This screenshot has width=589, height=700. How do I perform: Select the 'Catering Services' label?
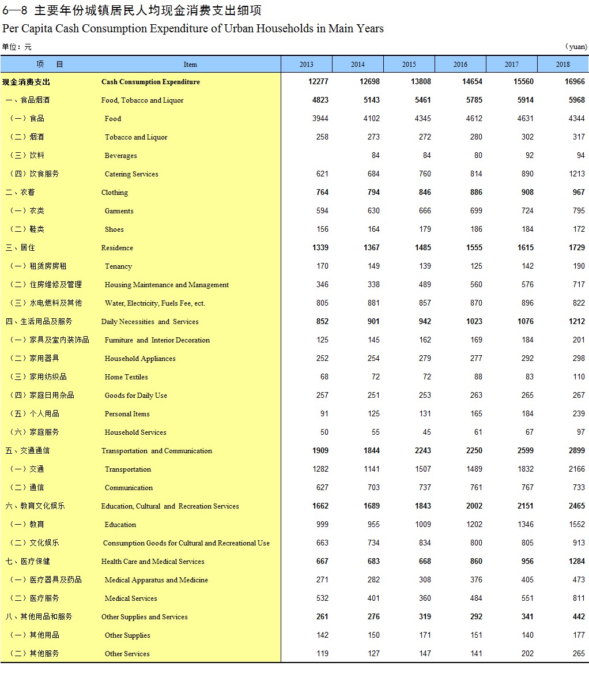click(131, 174)
